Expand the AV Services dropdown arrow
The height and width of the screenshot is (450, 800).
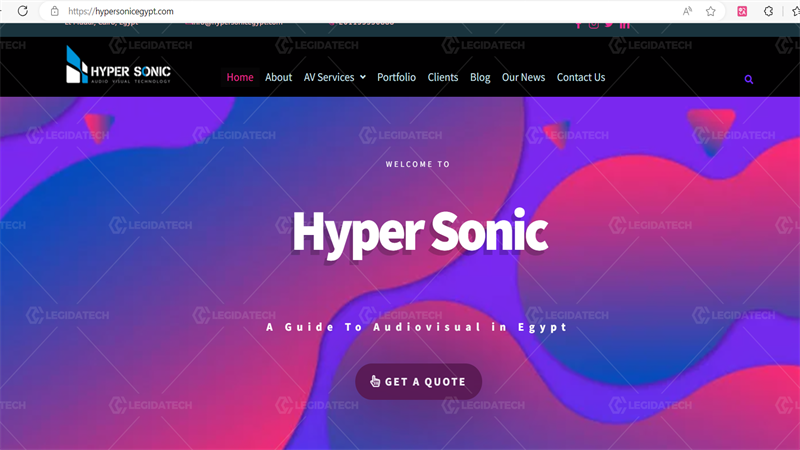point(363,77)
